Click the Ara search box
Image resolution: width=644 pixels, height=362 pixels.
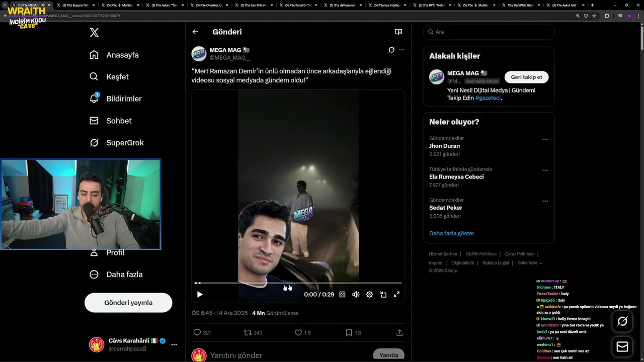489,32
